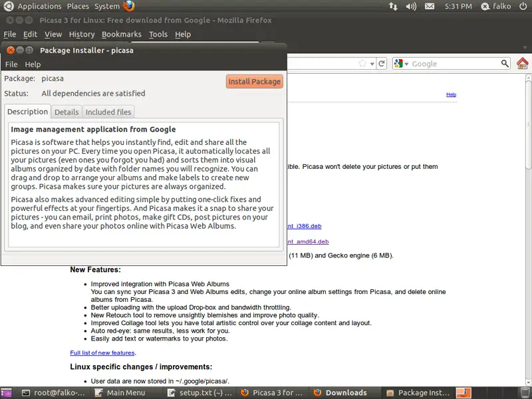
Task: Download the amd64.deb package link
Action: coord(308,241)
